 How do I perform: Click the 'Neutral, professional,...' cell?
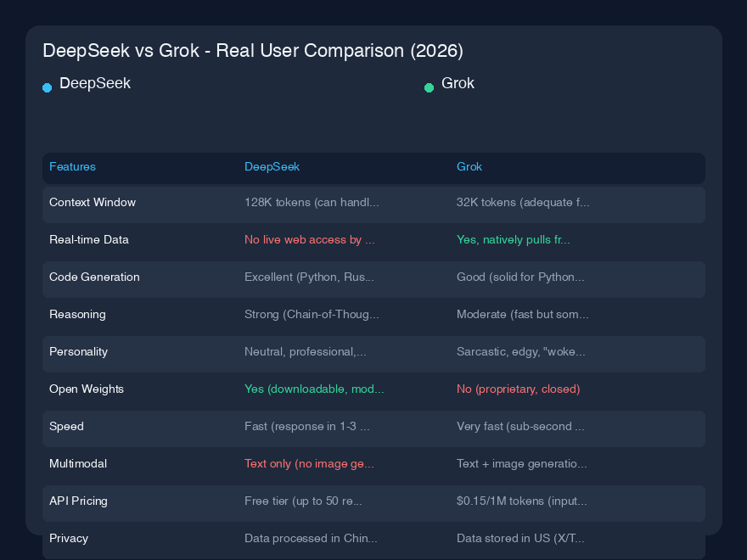(x=306, y=352)
